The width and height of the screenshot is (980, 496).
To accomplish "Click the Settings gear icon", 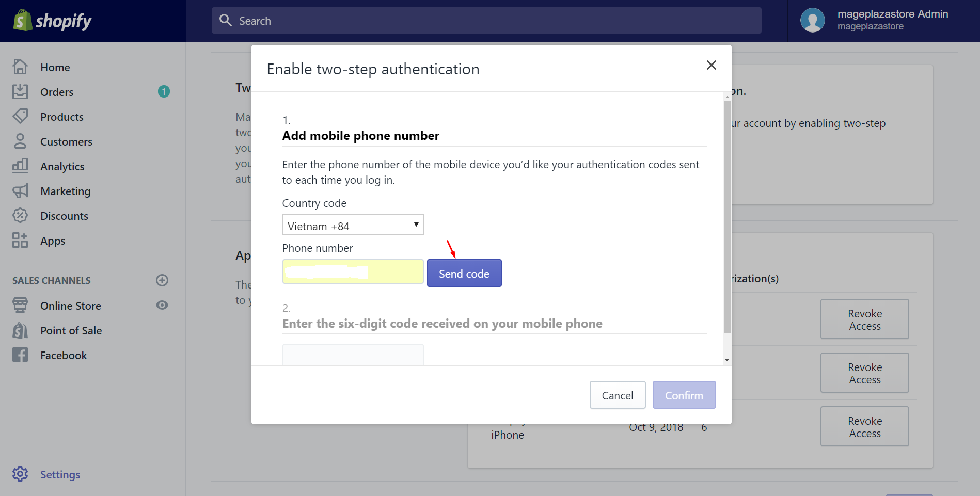I will (x=20, y=474).
